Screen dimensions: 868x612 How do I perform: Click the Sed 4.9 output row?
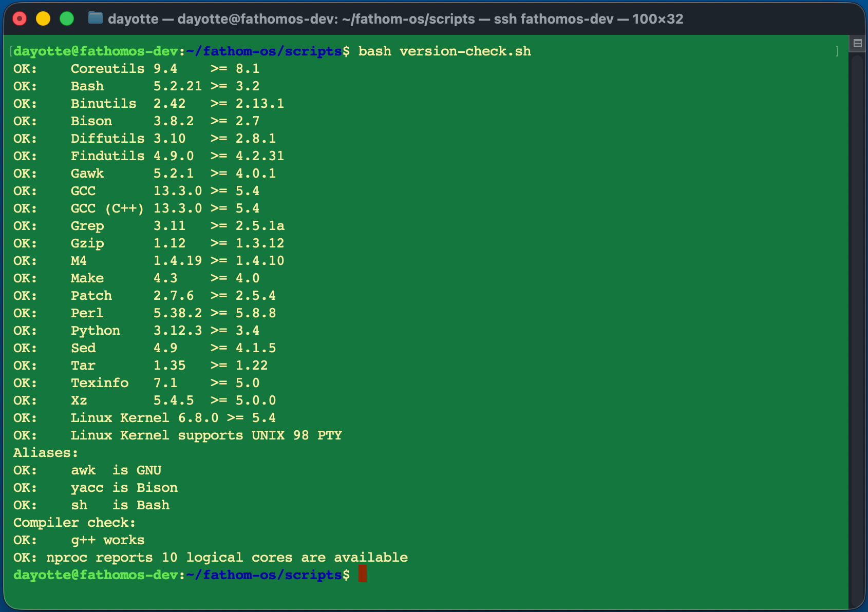(x=144, y=348)
